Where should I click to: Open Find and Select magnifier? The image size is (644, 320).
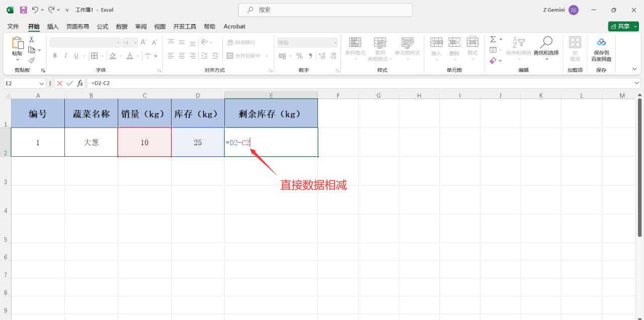pyautogui.click(x=546, y=42)
